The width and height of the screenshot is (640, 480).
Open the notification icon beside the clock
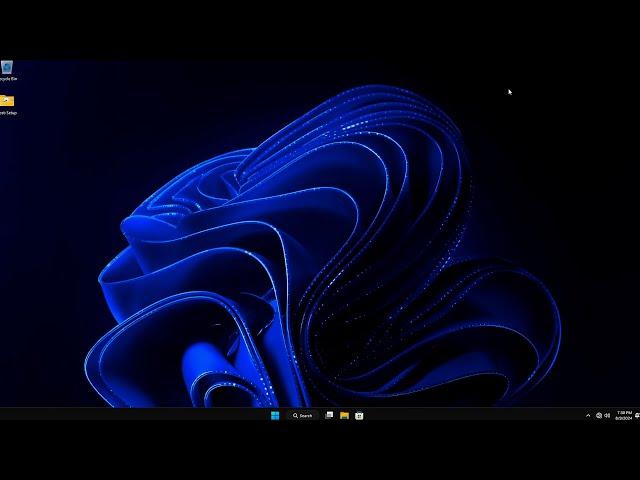click(637, 416)
